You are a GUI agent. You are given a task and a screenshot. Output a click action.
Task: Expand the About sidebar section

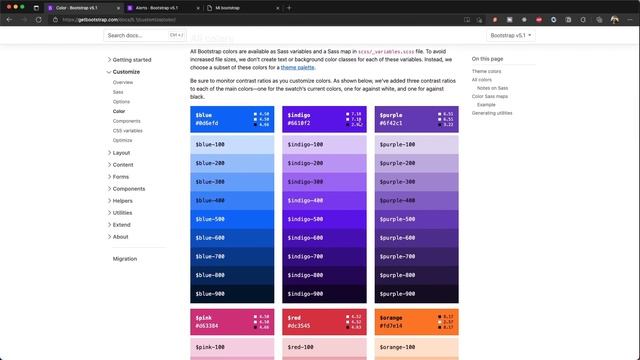click(118, 237)
